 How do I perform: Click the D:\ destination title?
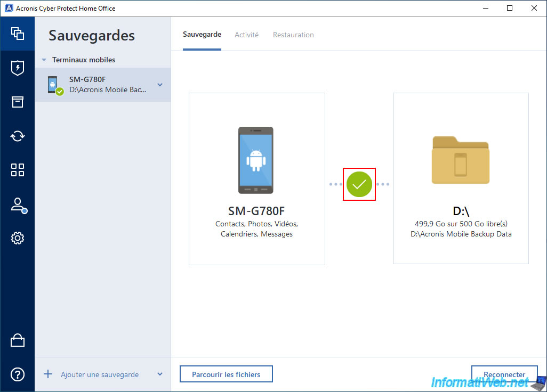coord(461,211)
